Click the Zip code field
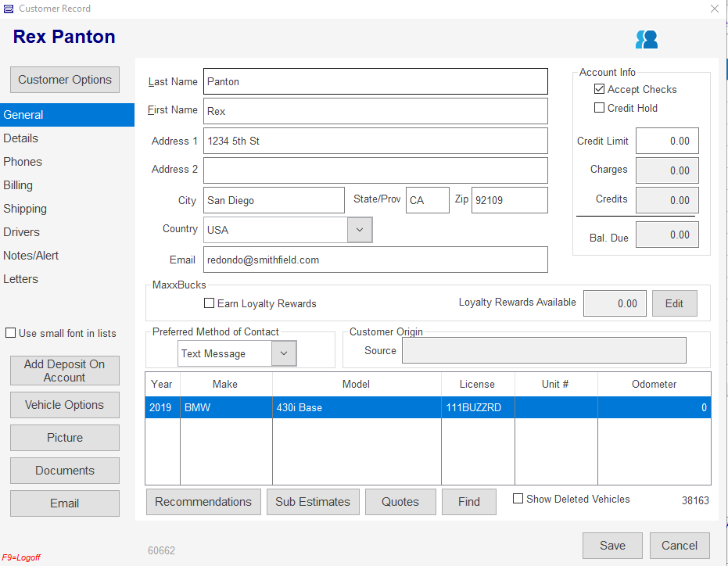This screenshot has width=728, height=566. point(510,200)
